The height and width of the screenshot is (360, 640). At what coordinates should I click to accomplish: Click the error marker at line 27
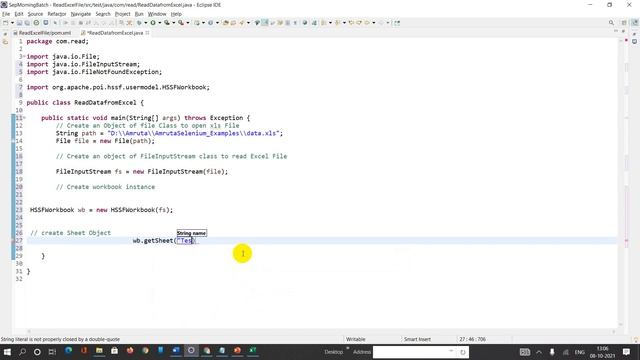[x=13, y=241]
